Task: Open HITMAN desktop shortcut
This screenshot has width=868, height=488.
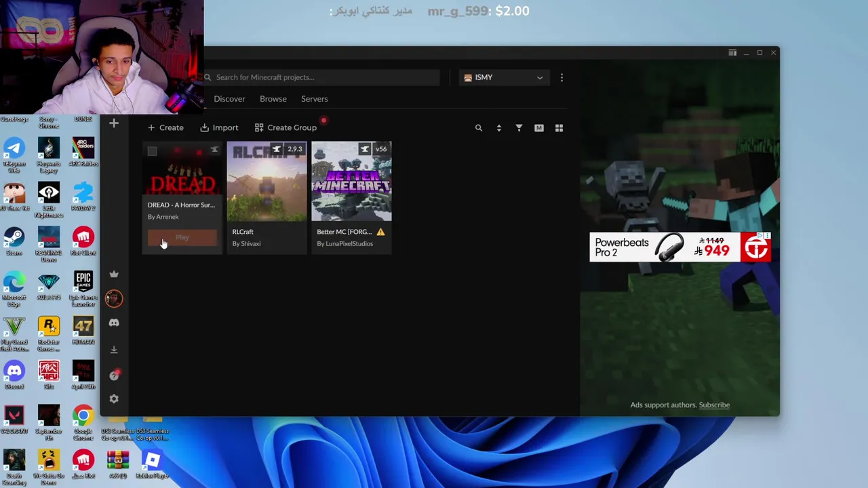Action: click(83, 331)
